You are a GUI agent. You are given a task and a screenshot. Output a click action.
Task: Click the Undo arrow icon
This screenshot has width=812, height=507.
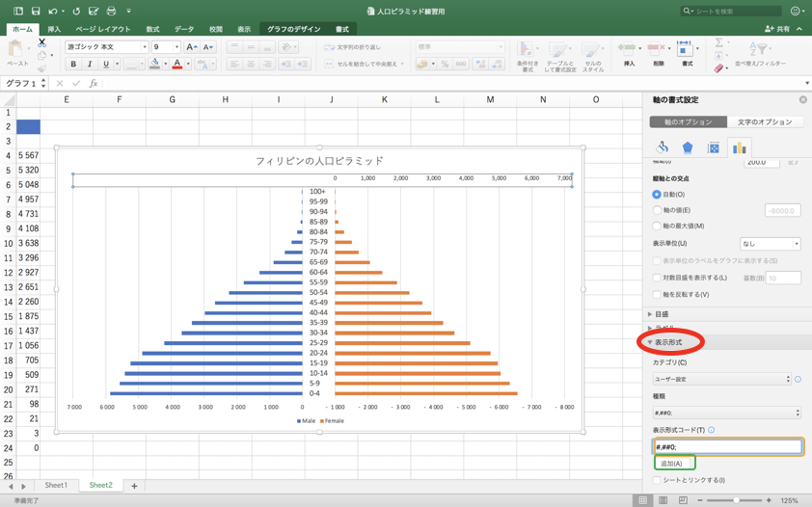coord(53,11)
